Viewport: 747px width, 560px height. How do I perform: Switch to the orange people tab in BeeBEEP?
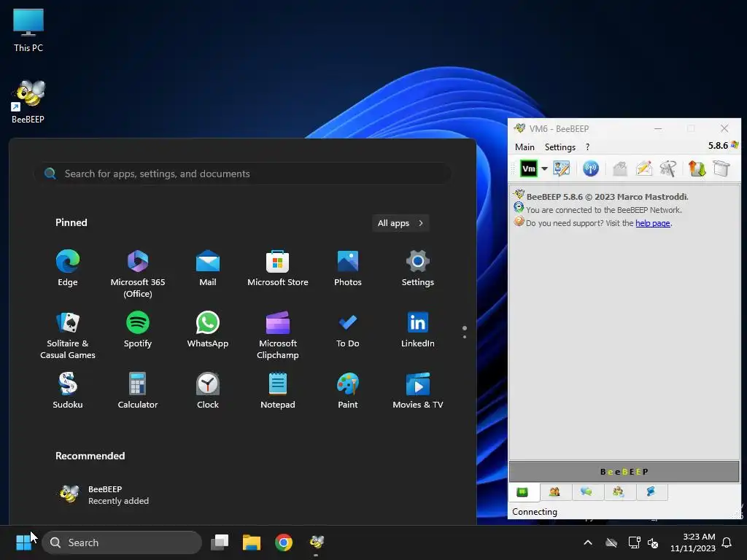click(554, 492)
